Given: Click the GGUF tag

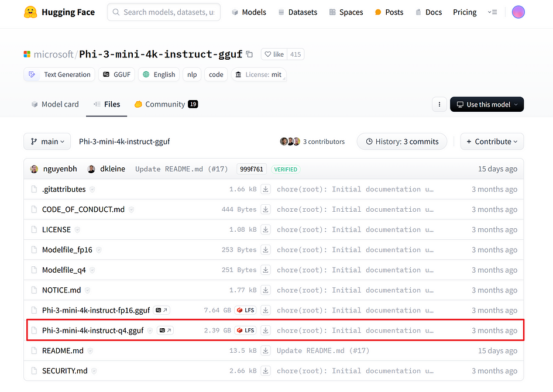Looking at the screenshot, I should (x=116, y=74).
